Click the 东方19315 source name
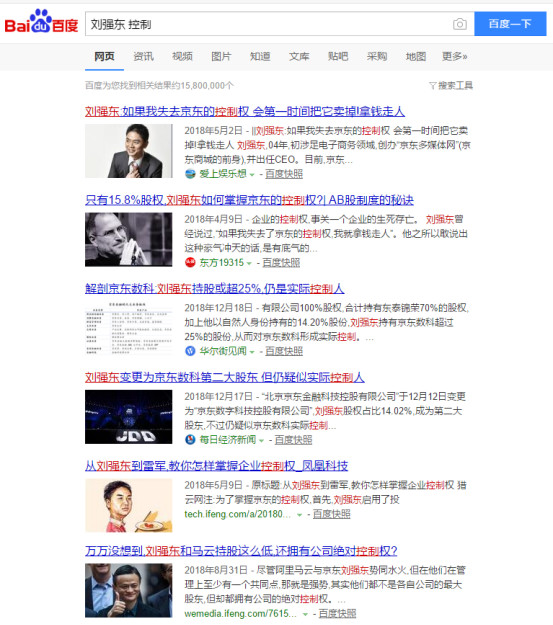 222,262
